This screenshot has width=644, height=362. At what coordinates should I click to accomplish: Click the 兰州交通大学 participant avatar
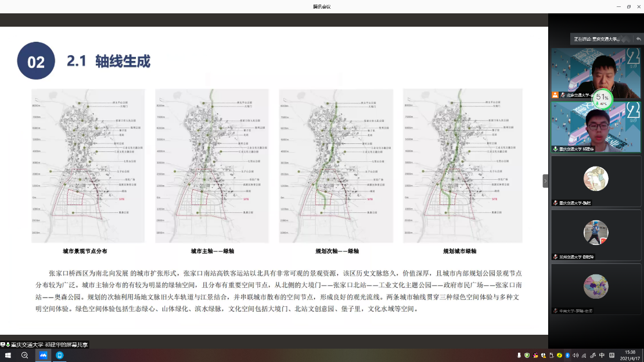pyautogui.click(x=596, y=233)
